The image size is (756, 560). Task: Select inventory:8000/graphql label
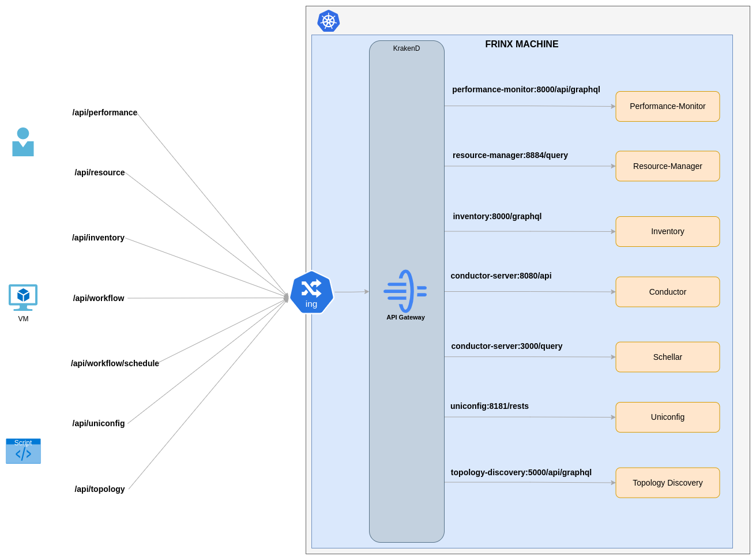point(497,216)
